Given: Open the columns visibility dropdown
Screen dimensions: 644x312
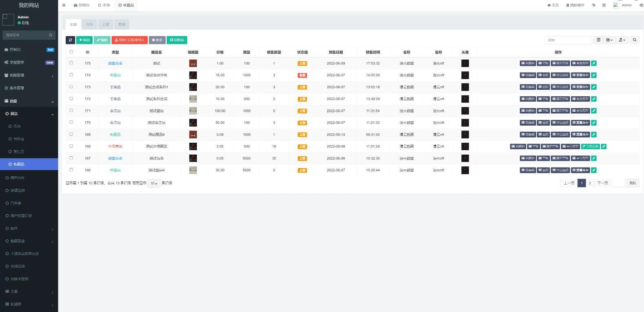Looking at the screenshot, I should 609,40.
